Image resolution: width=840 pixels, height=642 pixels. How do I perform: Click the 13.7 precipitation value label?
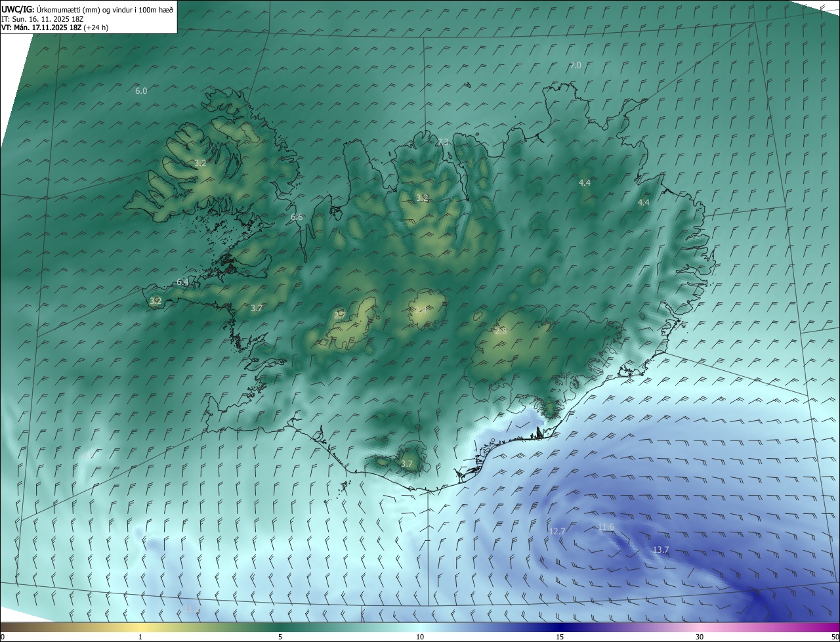point(661,549)
